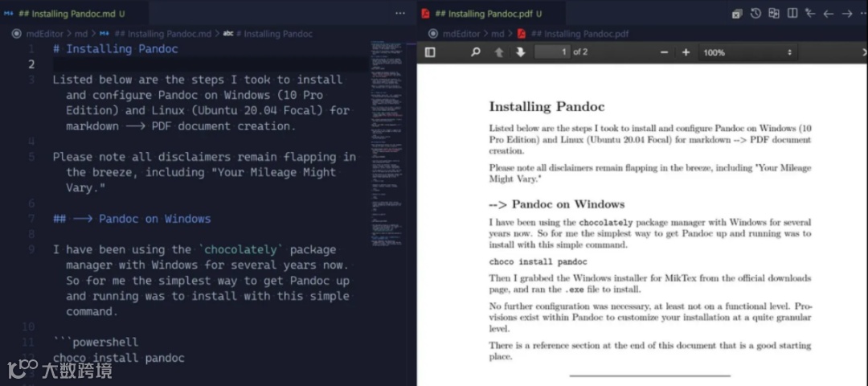Click the markdown file icon in left tab
Screen dimensions: 868x386
coord(8,14)
